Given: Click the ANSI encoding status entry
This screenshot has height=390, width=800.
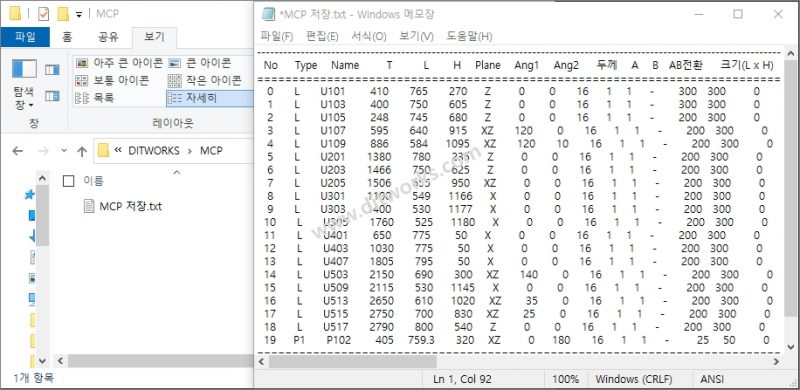Looking at the screenshot, I should coord(712,379).
